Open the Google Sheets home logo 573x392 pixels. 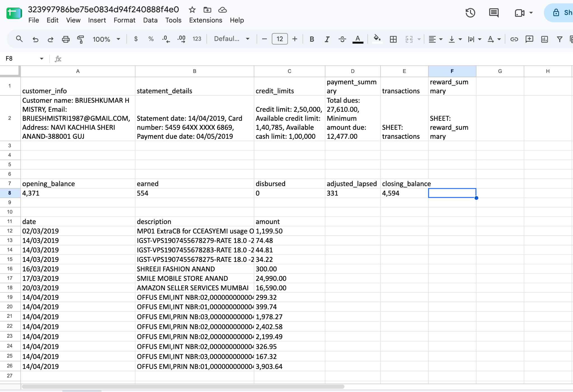click(14, 13)
